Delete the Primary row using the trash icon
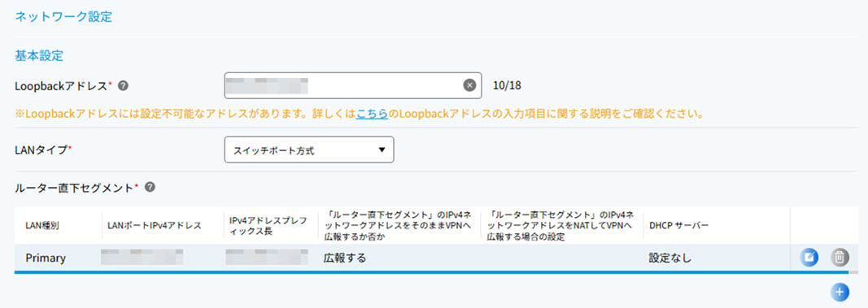Screen dimensions: 868x308 click(840, 257)
